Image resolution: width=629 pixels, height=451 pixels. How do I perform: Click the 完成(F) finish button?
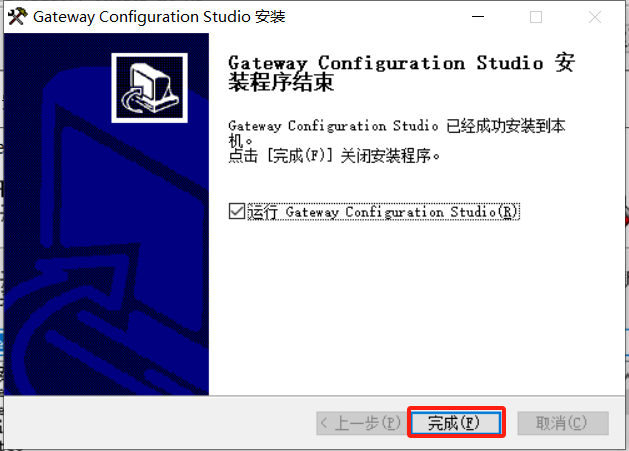(x=456, y=423)
